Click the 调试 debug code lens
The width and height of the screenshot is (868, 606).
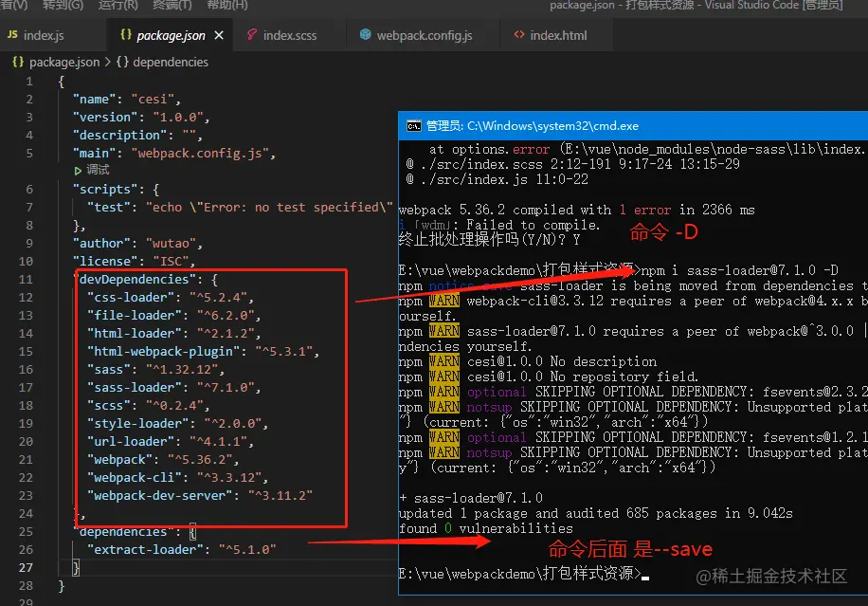(98, 170)
